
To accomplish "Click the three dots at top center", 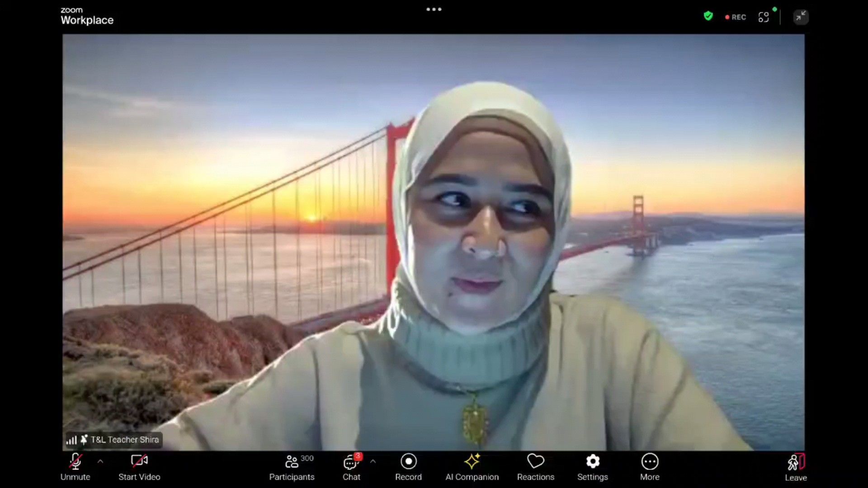I will pos(434,9).
